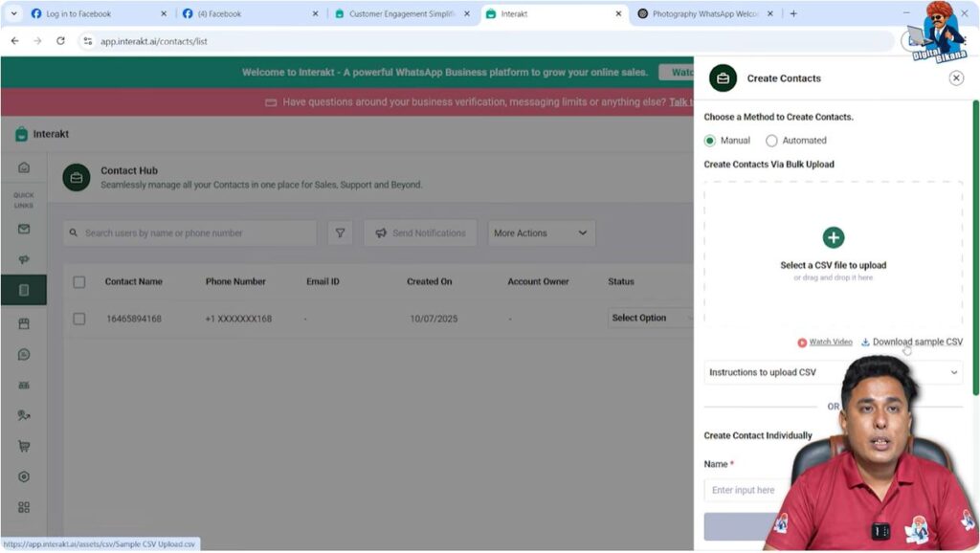Viewport: 980px width, 553px height.
Task: Close the Create Contacts panel
Action: (x=956, y=78)
